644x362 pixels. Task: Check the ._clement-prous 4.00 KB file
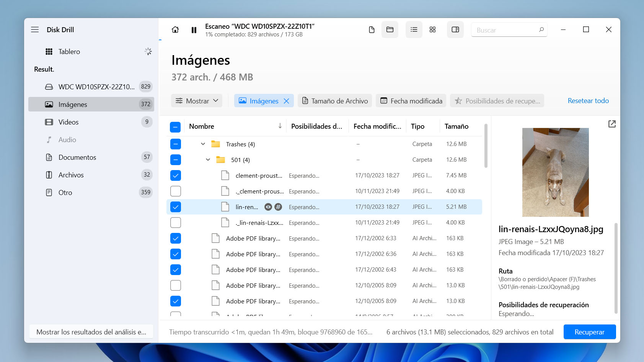tap(176, 191)
